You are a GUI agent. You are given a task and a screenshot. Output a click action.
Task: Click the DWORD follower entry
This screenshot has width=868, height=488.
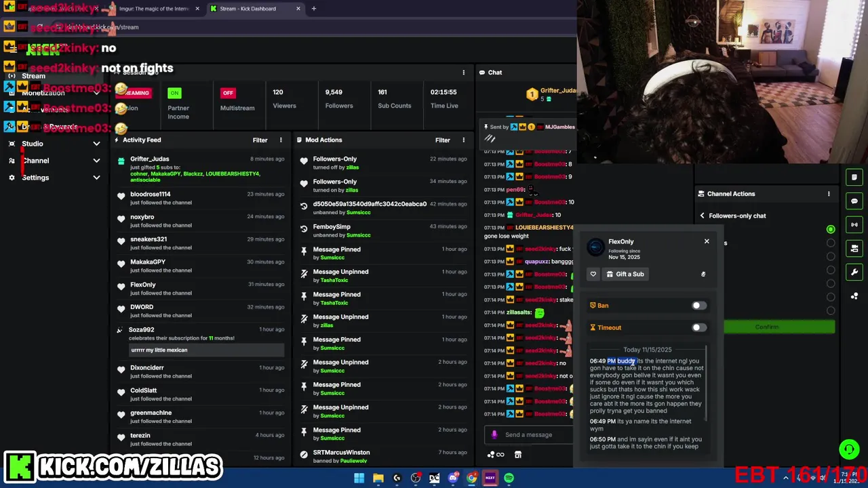(x=200, y=311)
